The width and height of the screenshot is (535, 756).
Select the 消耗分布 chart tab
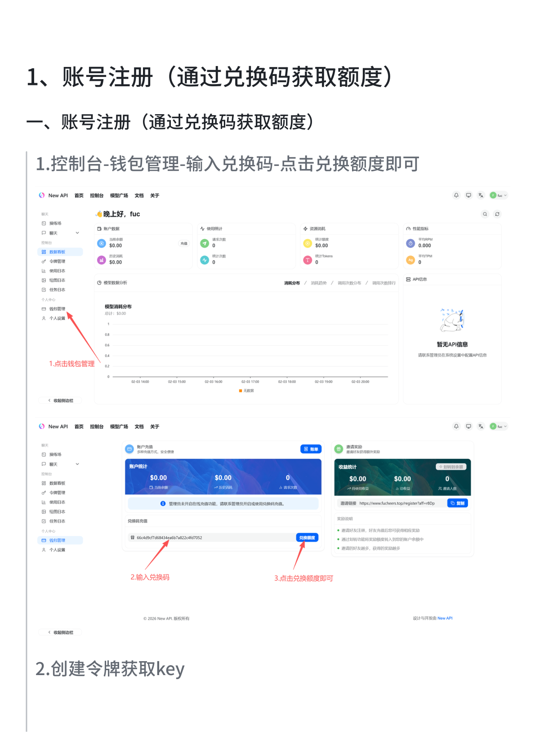[292, 283]
